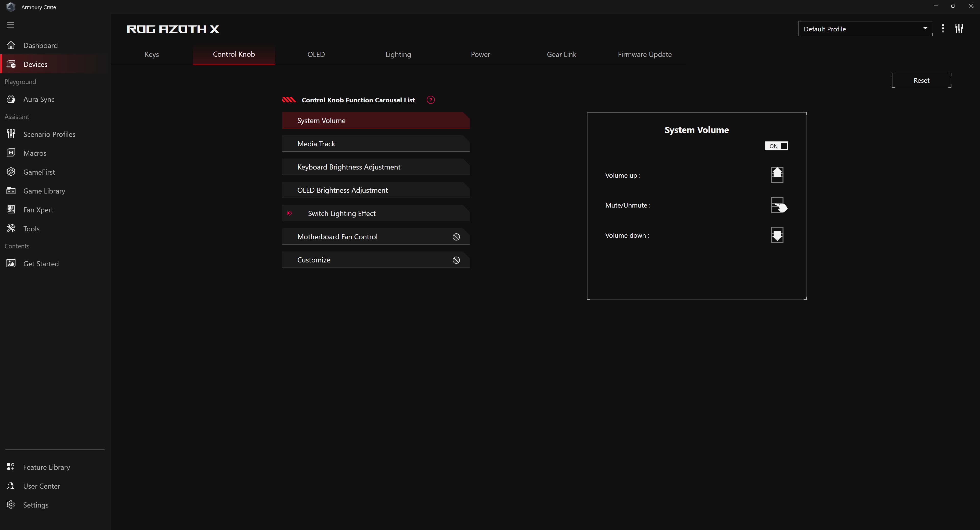Open the Power tab

481,54
